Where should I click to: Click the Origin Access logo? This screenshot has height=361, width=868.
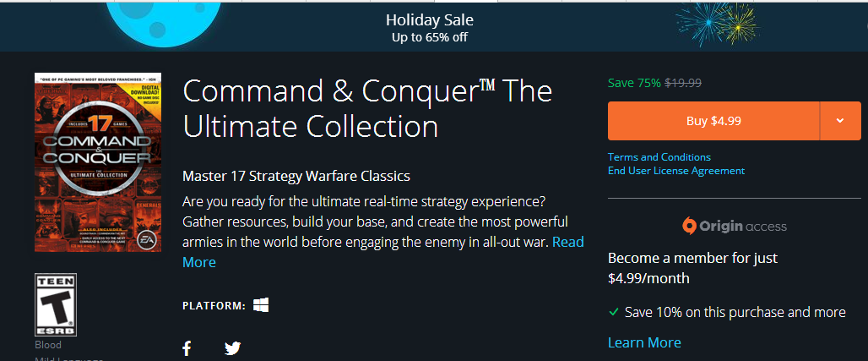(x=735, y=226)
